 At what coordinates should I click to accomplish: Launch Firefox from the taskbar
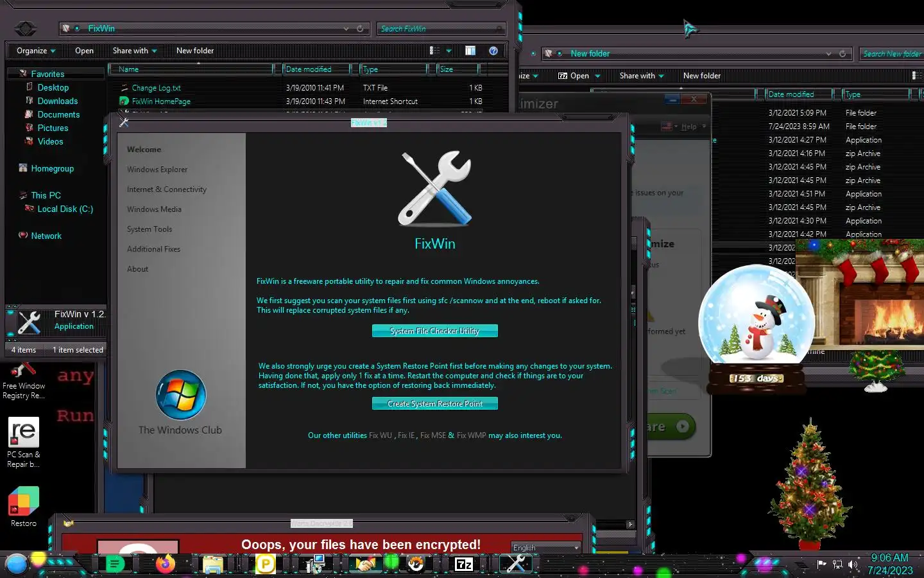[x=166, y=564]
